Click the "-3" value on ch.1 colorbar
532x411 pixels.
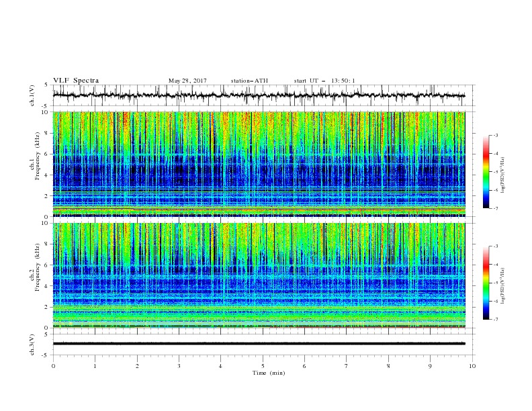click(x=496, y=135)
